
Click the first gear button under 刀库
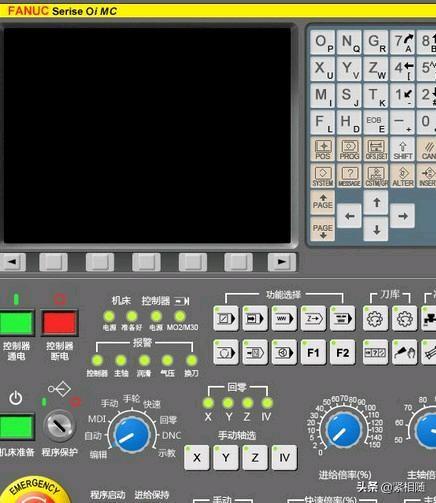(x=375, y=318)
